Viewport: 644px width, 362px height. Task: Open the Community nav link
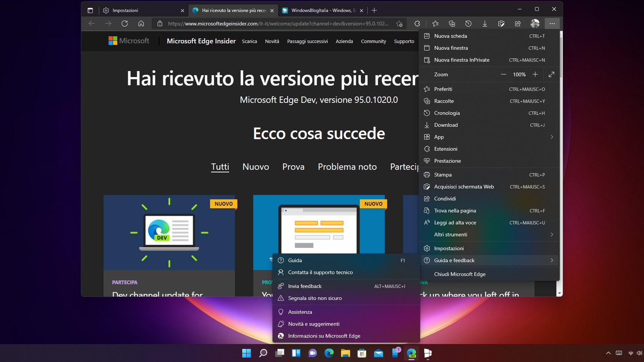point(373,41)
